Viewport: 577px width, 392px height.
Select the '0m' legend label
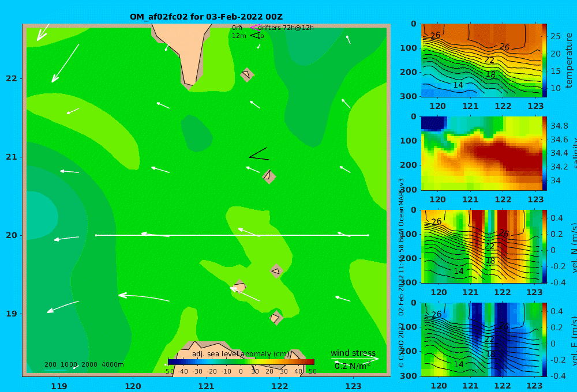237,28
